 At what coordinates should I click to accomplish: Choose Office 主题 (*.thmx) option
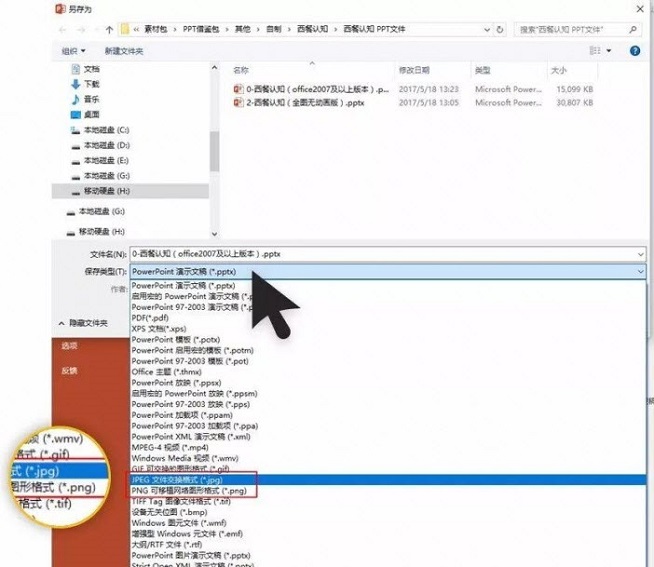pyautogui.click(x=166, y=372)
